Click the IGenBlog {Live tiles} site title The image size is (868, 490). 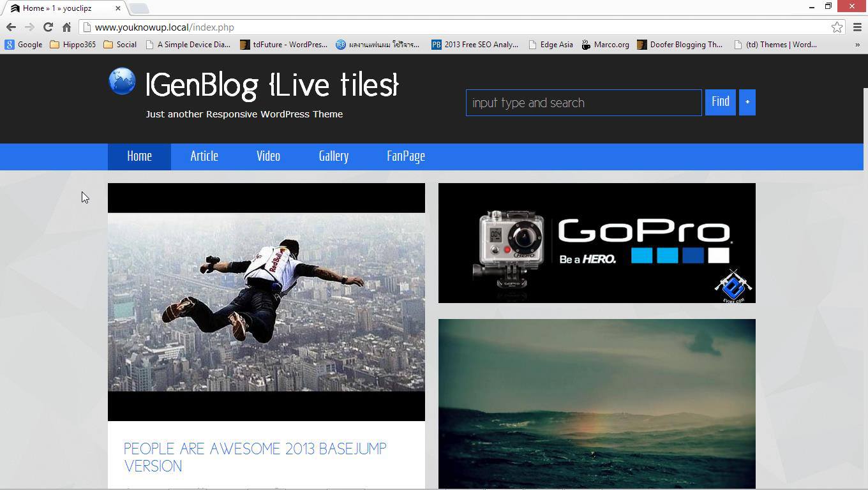(x=273, y=85)
